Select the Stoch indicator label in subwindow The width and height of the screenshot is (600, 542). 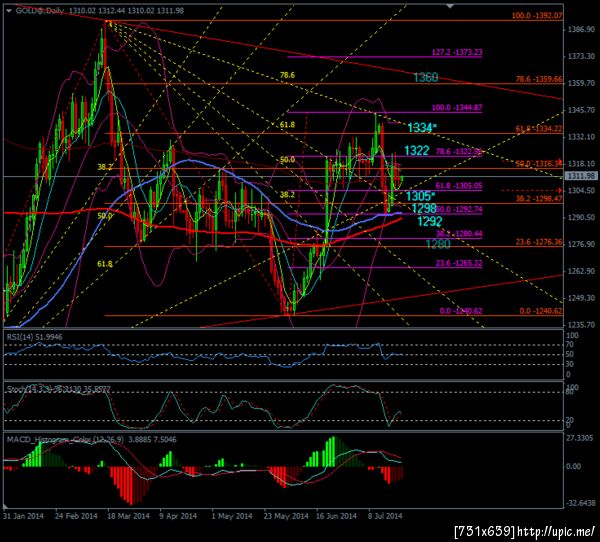click(x=58, y=390)
